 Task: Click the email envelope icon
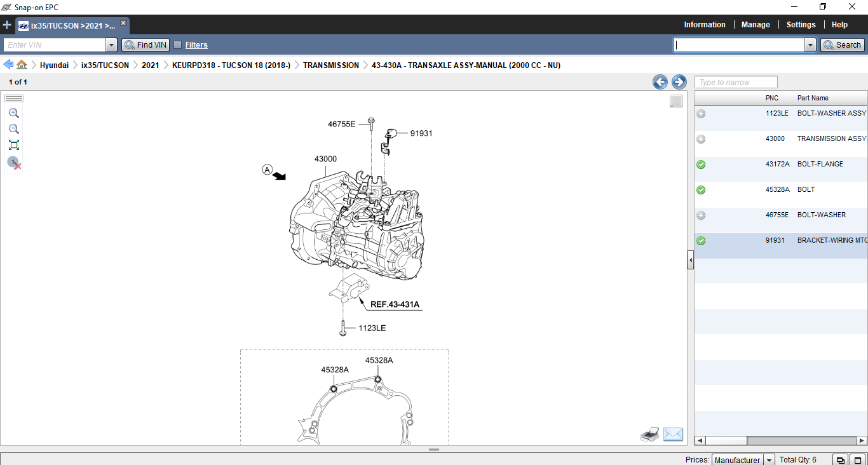point(672,435)
